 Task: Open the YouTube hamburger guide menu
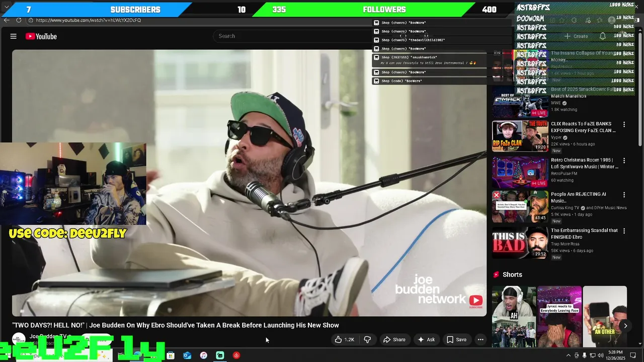click(x=14, y=36)
